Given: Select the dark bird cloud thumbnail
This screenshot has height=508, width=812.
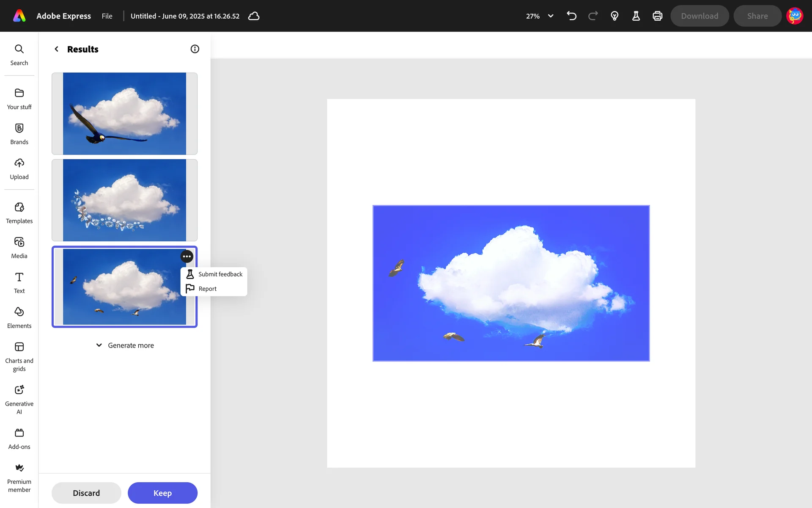Looking at the screenshot, I should (x=124, y=113).
